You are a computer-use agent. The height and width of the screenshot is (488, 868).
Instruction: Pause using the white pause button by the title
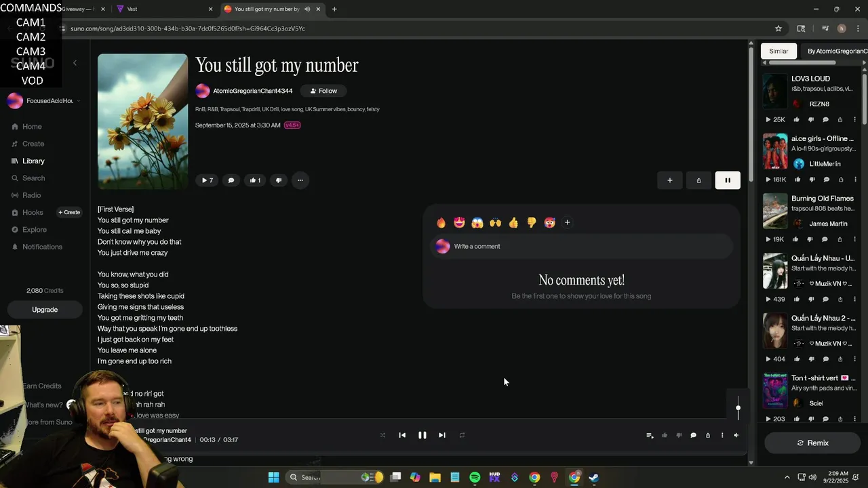[x=728, y=180]
